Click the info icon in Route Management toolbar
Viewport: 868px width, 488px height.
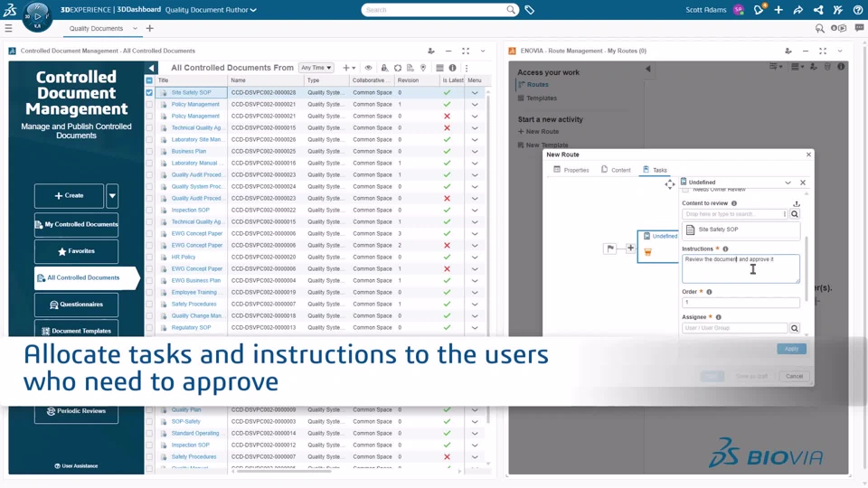pos(841,66)
